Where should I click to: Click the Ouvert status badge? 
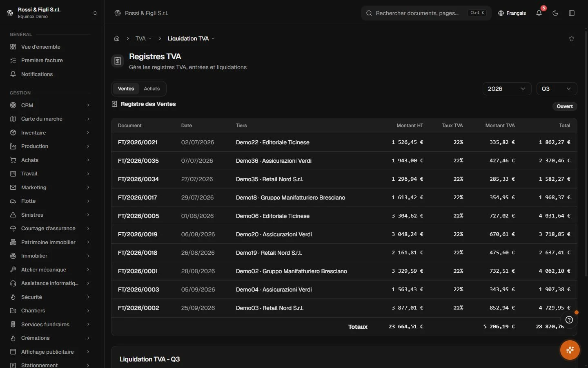tap(565, 106)
